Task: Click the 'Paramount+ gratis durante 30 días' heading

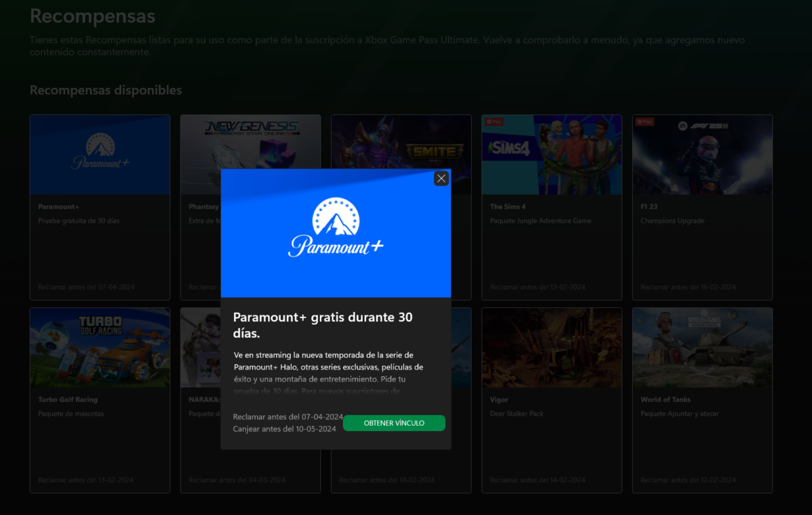Action: click(323, 325)
